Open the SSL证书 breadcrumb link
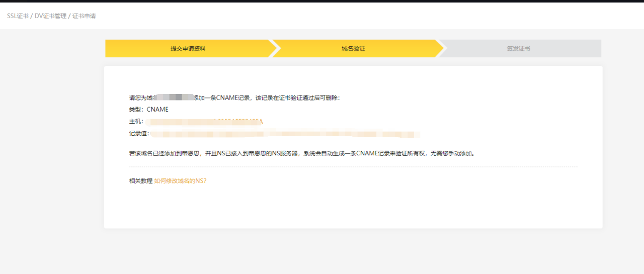The image size is (644, 274). click(18, 16)
